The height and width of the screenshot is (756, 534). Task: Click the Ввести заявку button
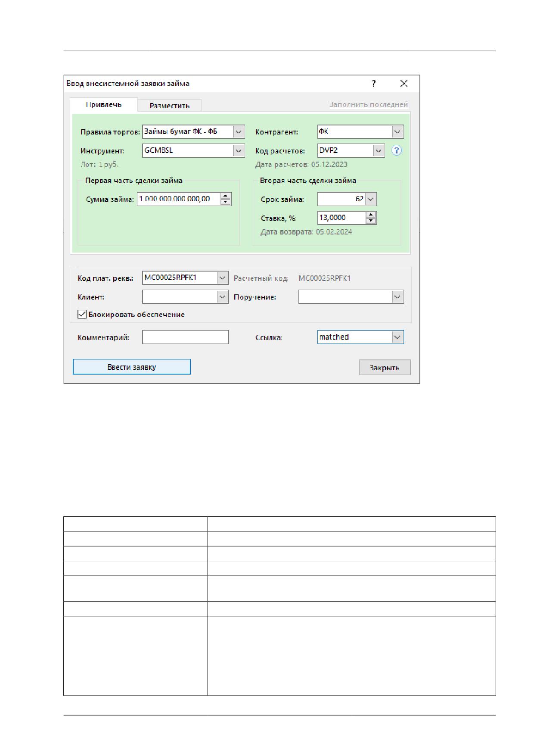point(132,367)
